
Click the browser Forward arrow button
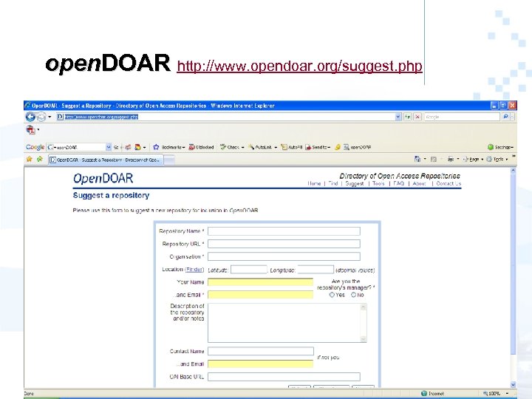(x=41, y=117)
